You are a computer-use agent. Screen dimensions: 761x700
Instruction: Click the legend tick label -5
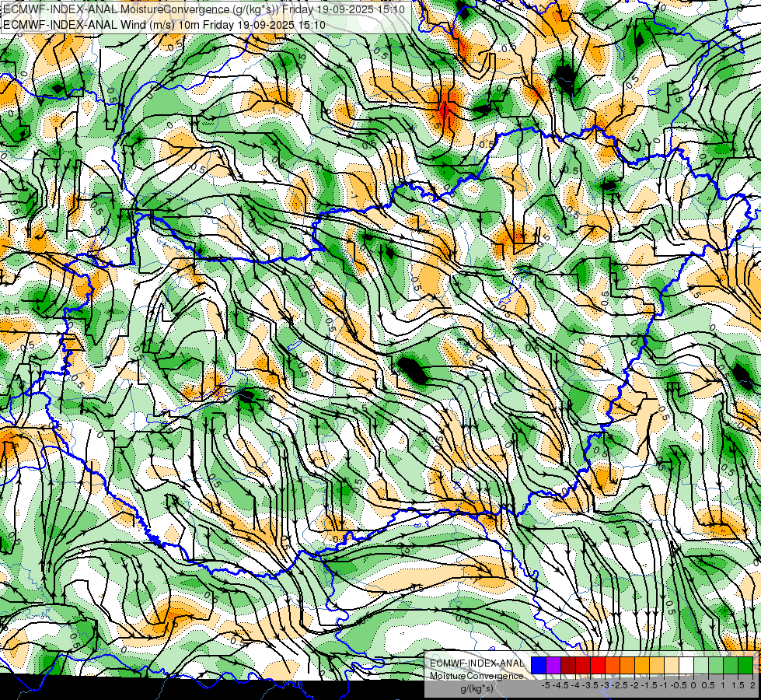point(546,685)
